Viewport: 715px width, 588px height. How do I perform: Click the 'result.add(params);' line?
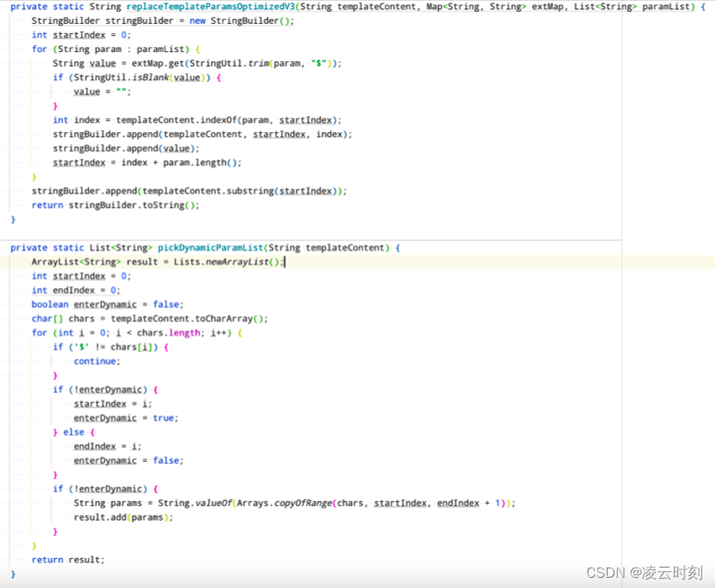(123, 517)
